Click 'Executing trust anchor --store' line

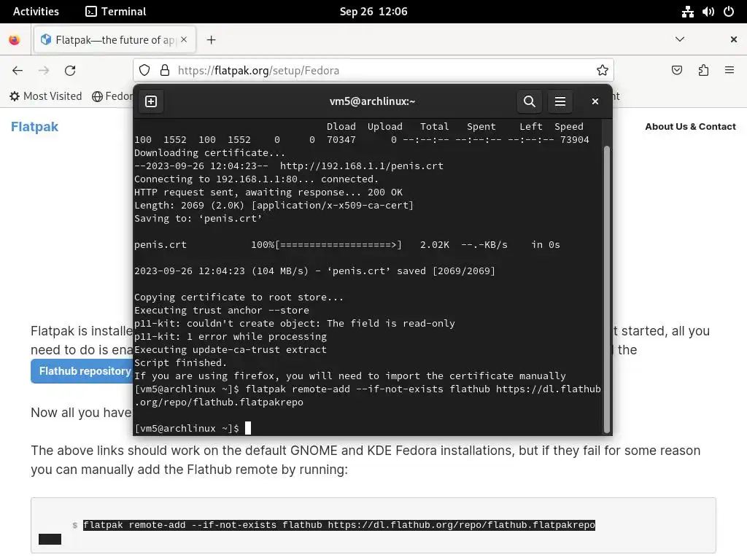coord(222,311)
